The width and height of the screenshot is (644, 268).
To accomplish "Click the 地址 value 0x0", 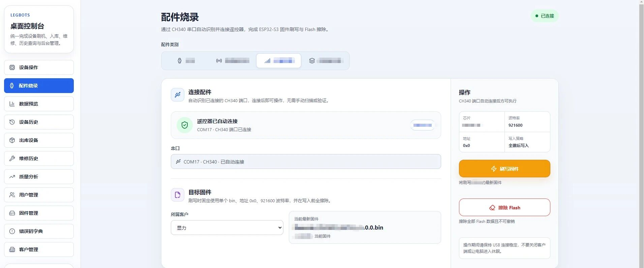I will 466,146.
